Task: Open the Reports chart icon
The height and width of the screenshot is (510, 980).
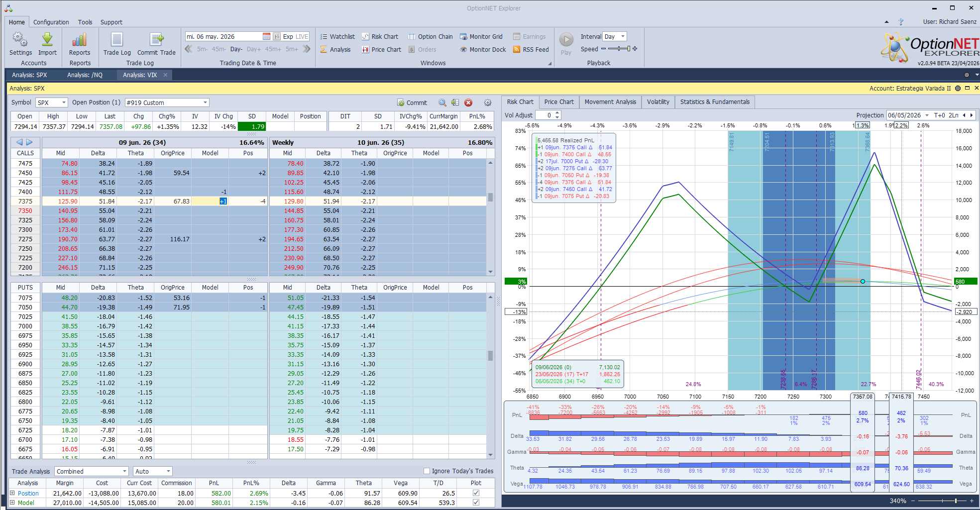Action: [x=80, y=44]
